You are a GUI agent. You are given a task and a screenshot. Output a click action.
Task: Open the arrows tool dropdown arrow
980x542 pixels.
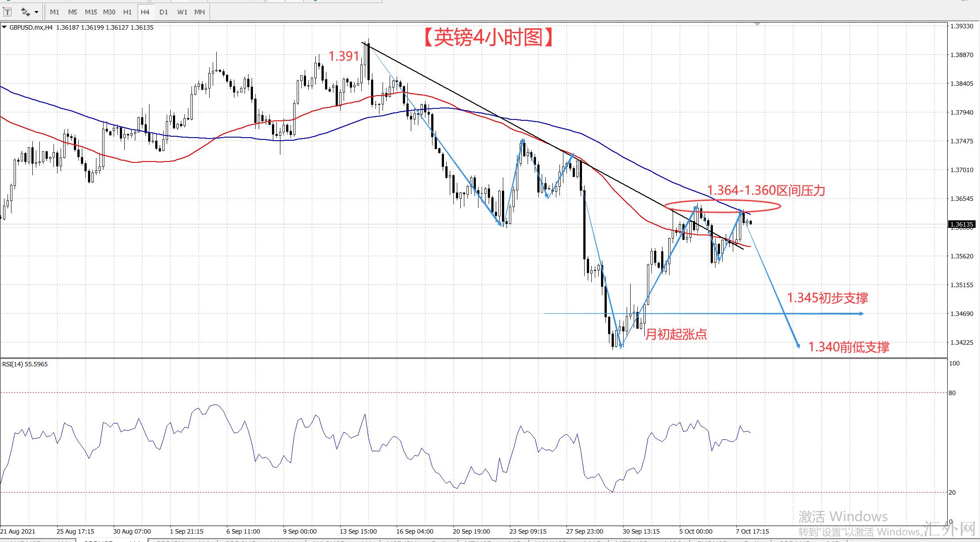37,12
